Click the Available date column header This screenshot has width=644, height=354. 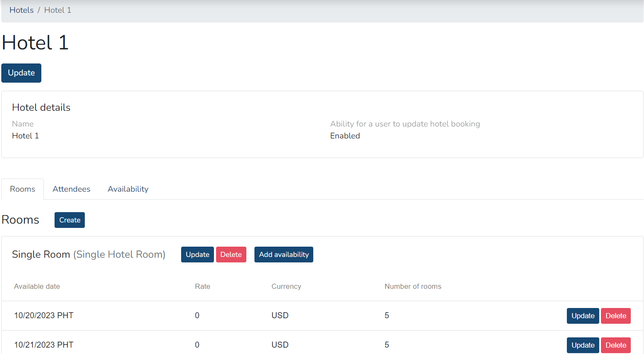pos(37,287)
